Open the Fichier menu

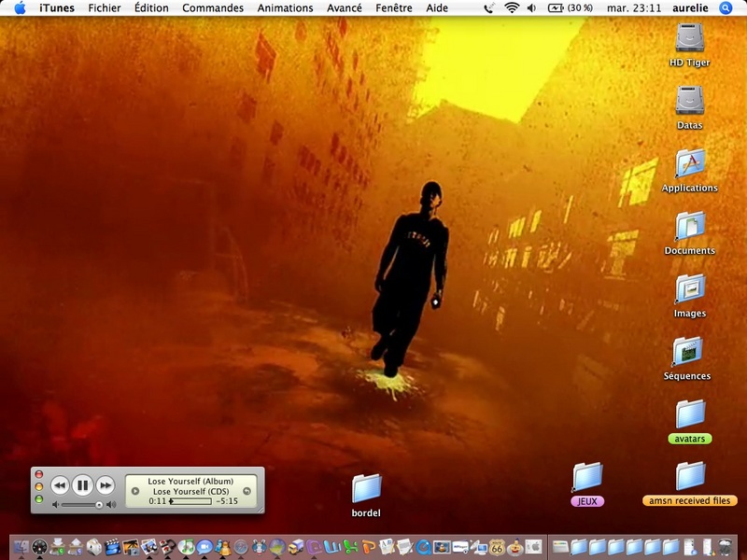[105, 8]
